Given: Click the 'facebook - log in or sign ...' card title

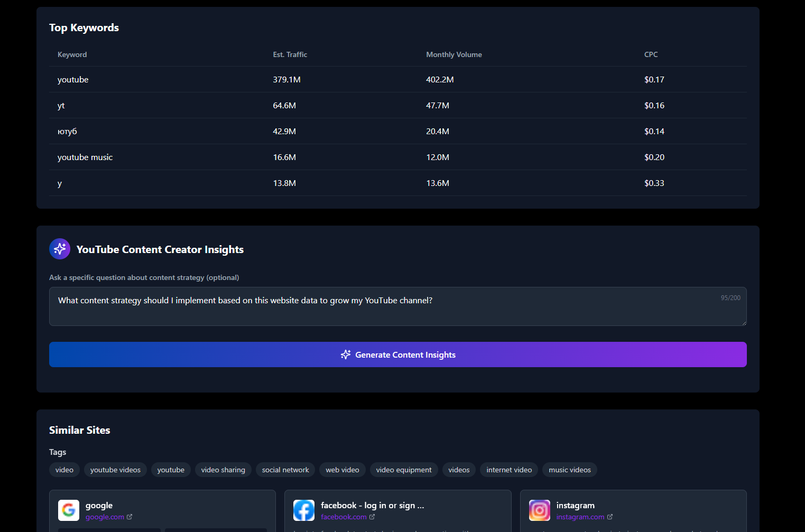Looking at the screenshot, I should point(372,506).
